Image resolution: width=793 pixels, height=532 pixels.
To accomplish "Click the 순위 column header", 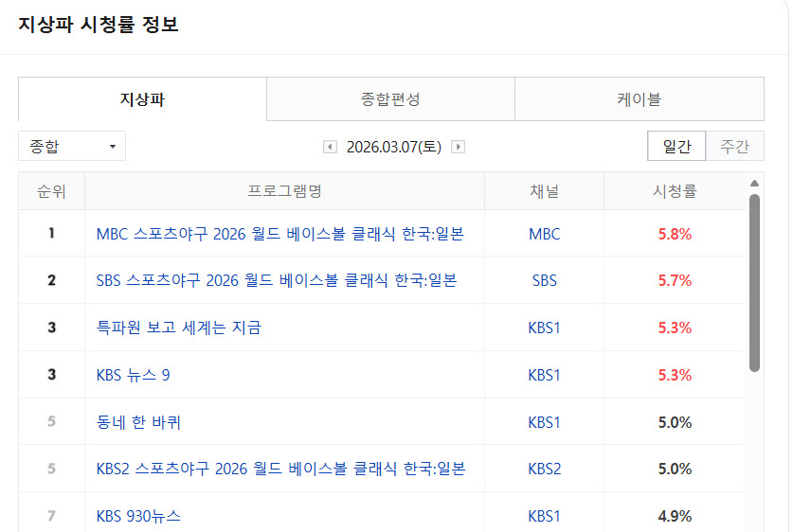I will point(51,191).
